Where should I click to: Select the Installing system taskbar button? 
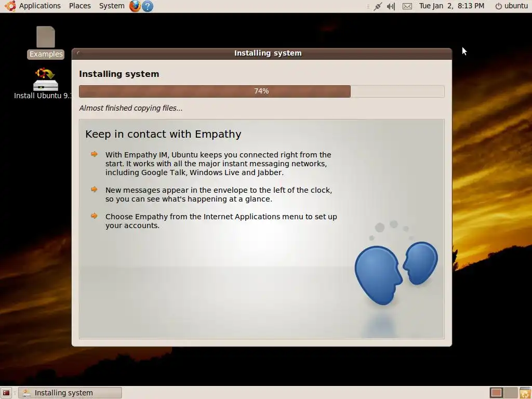click(70, 393)
